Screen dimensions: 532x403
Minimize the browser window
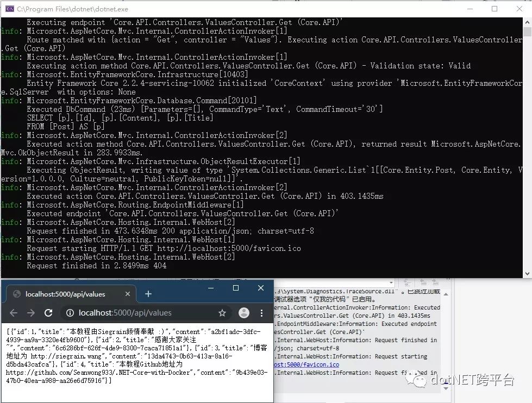[211, 288]
